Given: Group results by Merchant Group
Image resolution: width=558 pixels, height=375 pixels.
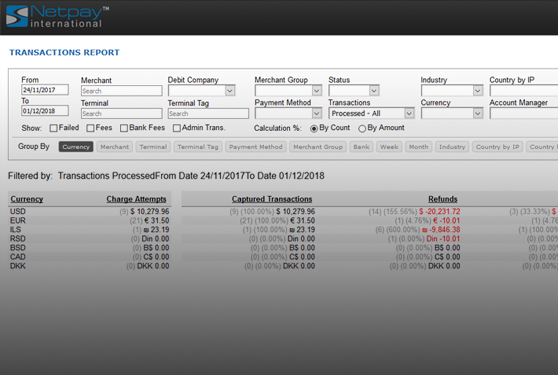Looking at the screenshot, I should (x=318, y=147).
